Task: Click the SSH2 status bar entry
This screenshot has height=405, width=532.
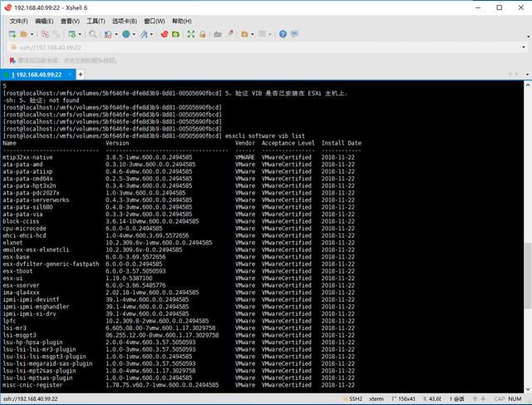Action: [x=352, y=399]
